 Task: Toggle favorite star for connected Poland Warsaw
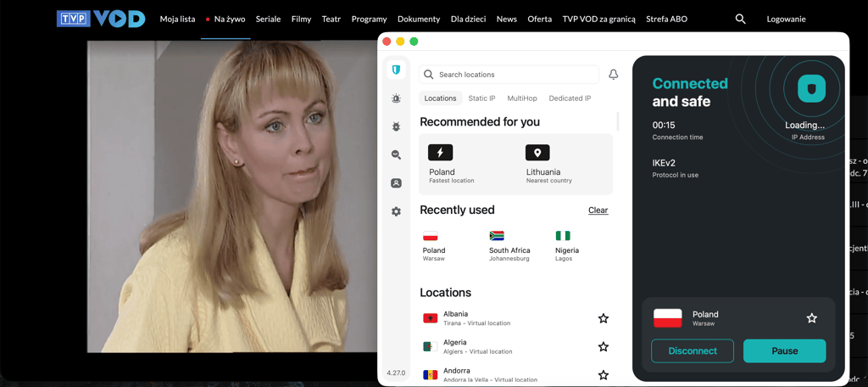811,318
